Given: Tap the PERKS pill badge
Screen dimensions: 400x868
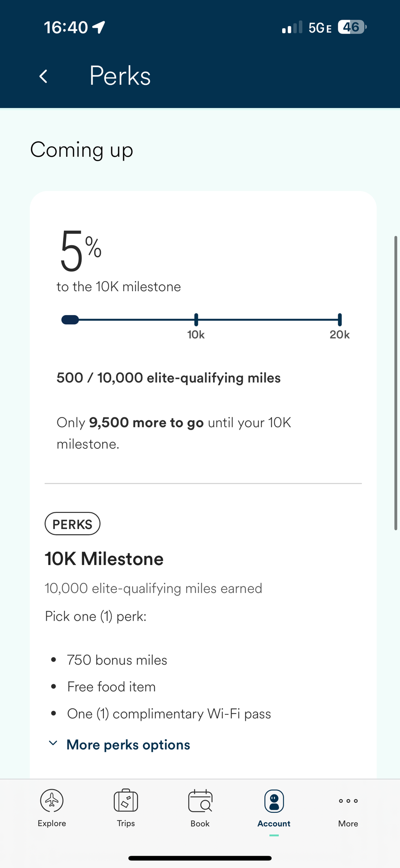Looking at the screenshot, I should (x=73, y=524).
